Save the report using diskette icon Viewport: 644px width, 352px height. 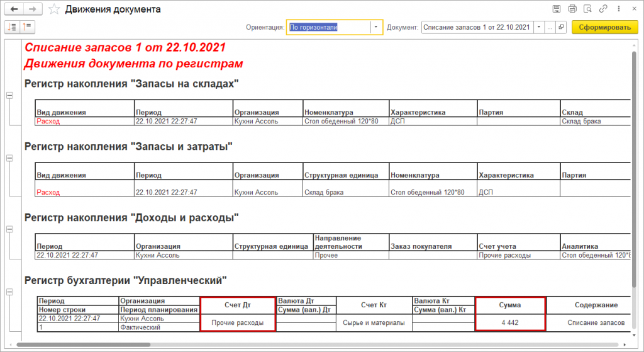pyautogui.click(x=557, y=9)
